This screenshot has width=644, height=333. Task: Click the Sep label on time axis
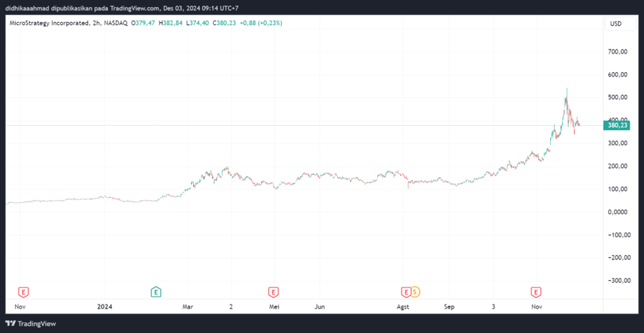pyautogui.click(x=449, y=307)
